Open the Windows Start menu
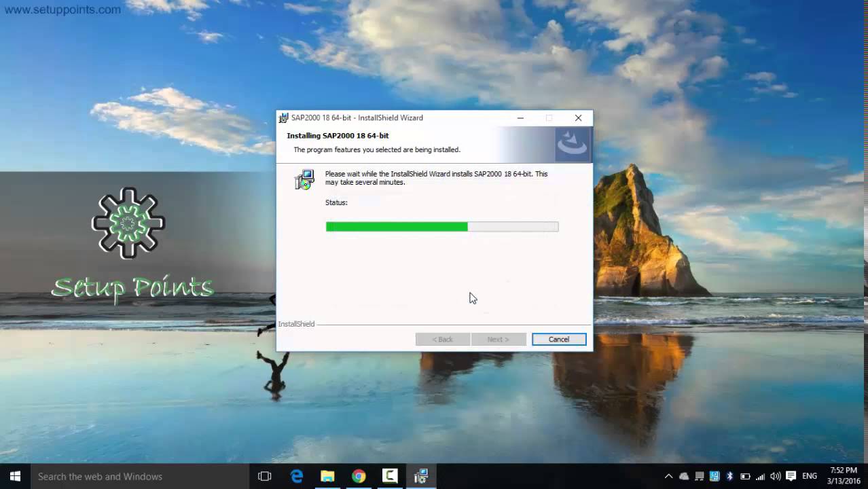 pyautogui.click(x=15, y=476)
